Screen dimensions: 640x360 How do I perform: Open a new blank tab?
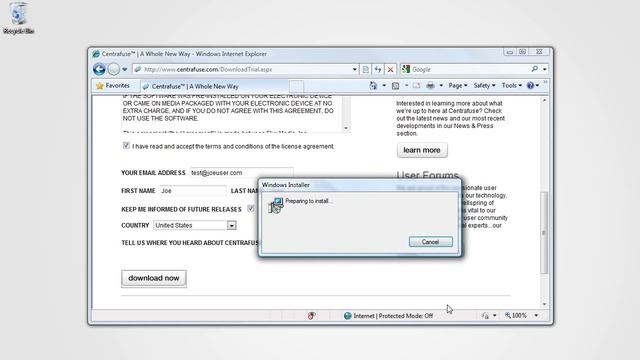pyautogui.click(x=297, y=87)
